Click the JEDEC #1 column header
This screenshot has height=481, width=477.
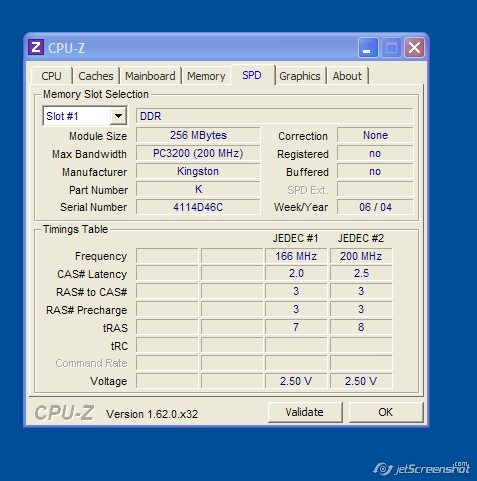coord(295,238)
